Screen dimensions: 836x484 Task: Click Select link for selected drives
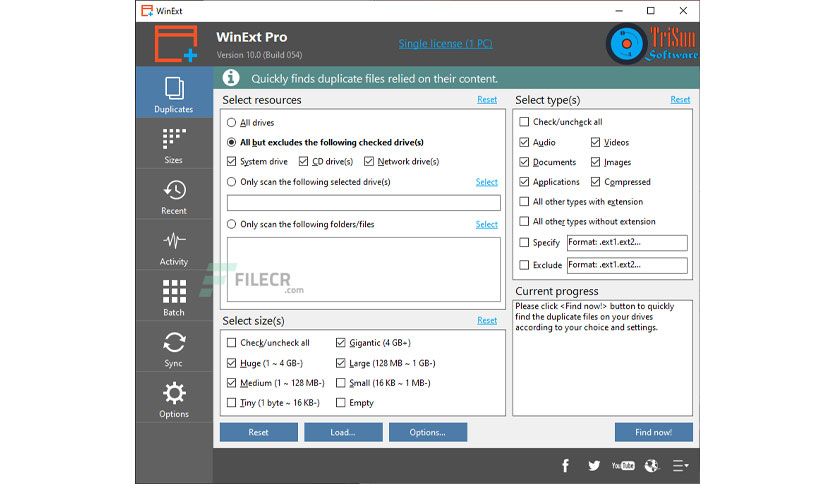pos(486,182)
